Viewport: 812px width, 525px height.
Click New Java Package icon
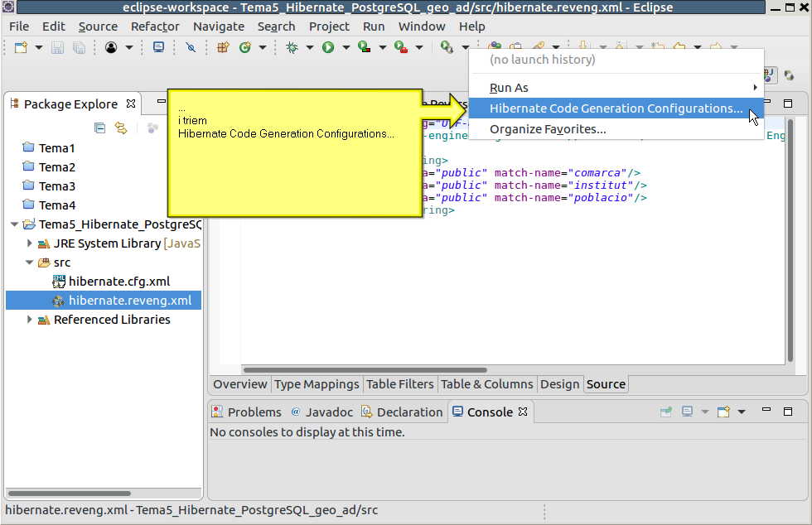pos(223,48)
